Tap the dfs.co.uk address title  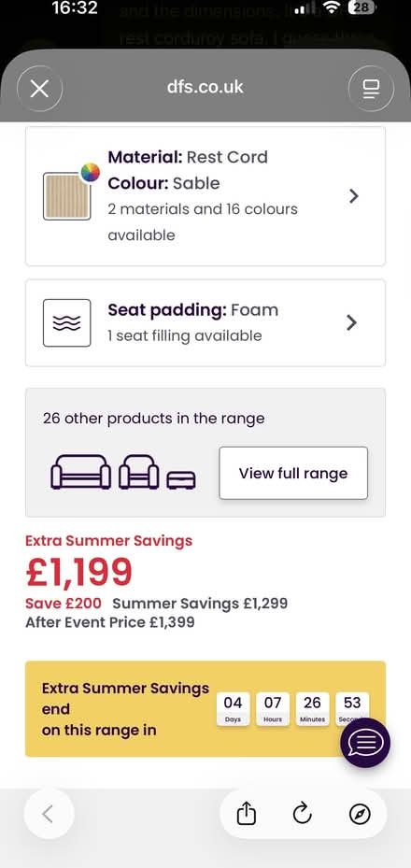click(205, 87)
